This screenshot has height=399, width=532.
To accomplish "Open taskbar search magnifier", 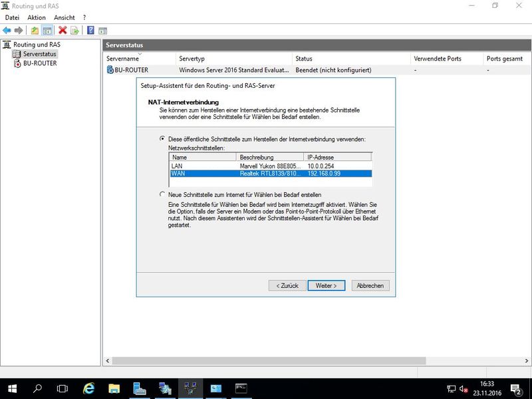I will [x=37, y=388].
